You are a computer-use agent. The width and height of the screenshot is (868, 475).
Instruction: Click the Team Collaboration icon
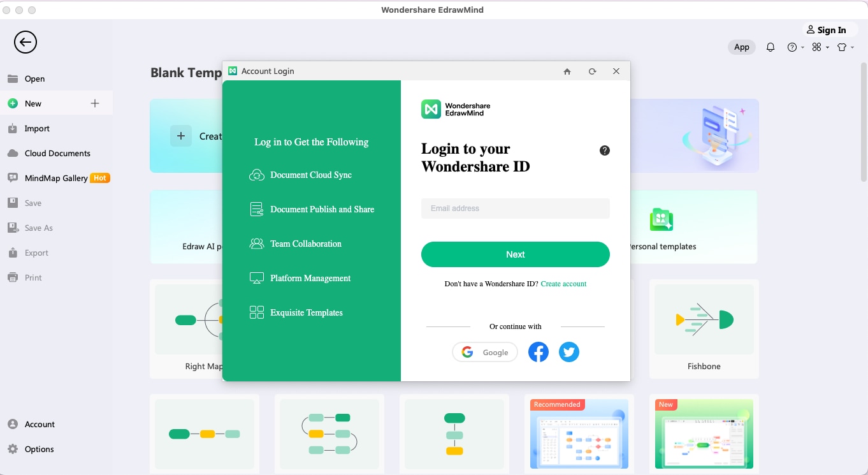tap(257, 244)
